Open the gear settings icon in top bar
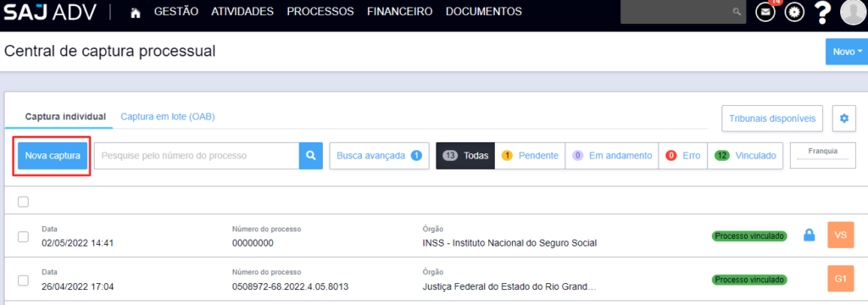 794,12
